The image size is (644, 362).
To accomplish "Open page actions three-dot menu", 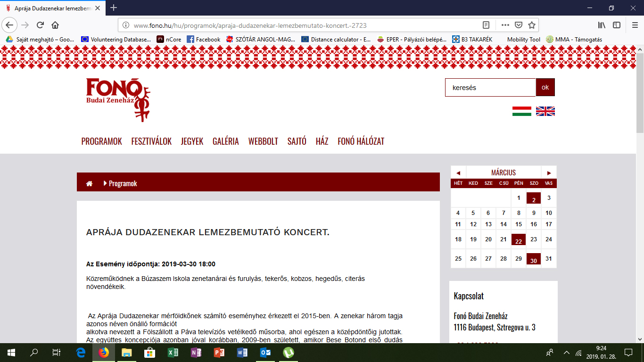I will 505,25.
